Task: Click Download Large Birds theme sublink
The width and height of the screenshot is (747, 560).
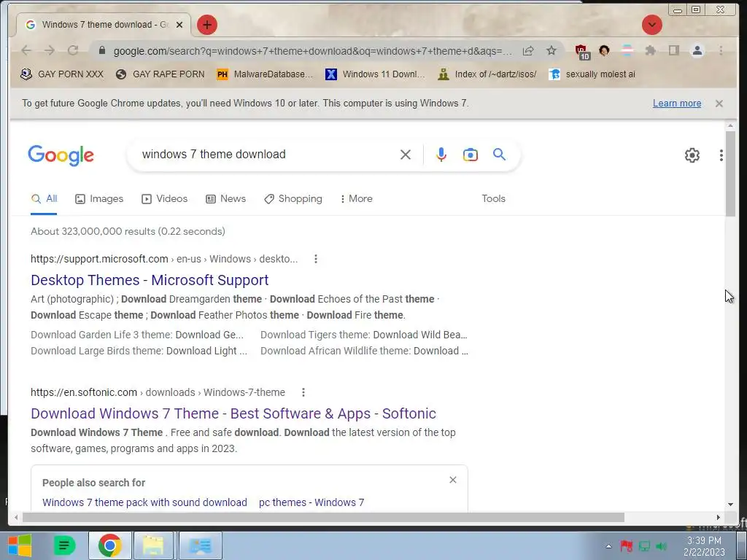Action: (x=139, y=351)
